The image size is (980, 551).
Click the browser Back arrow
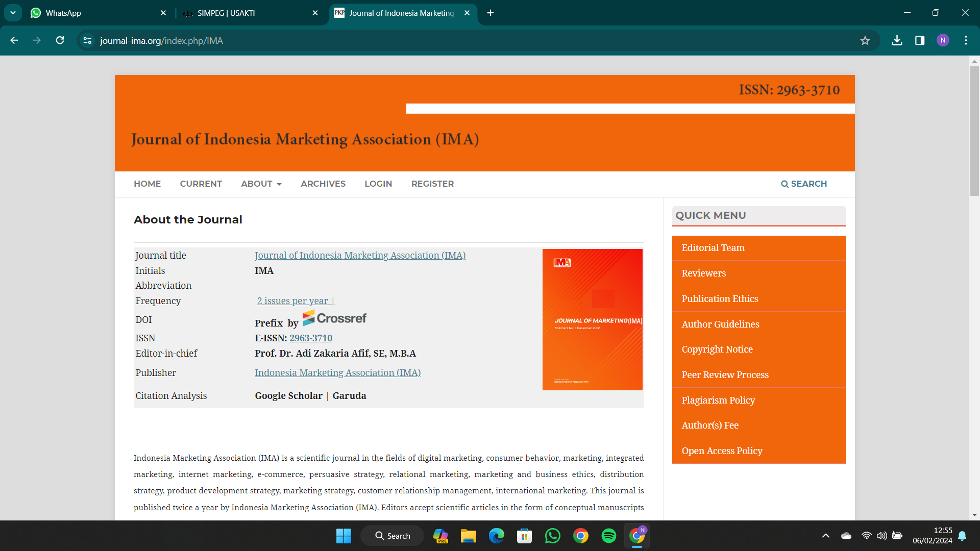coord(14,40)
